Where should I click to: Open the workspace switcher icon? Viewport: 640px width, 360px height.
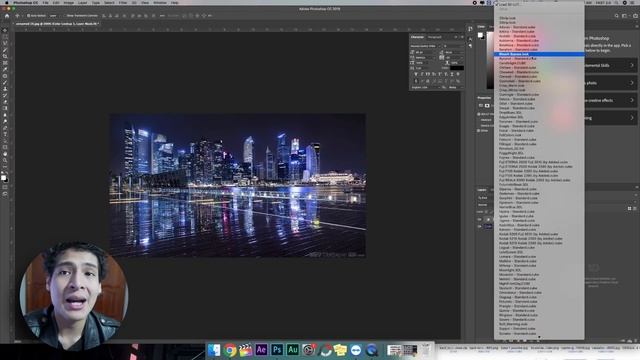tap(624, 16)
